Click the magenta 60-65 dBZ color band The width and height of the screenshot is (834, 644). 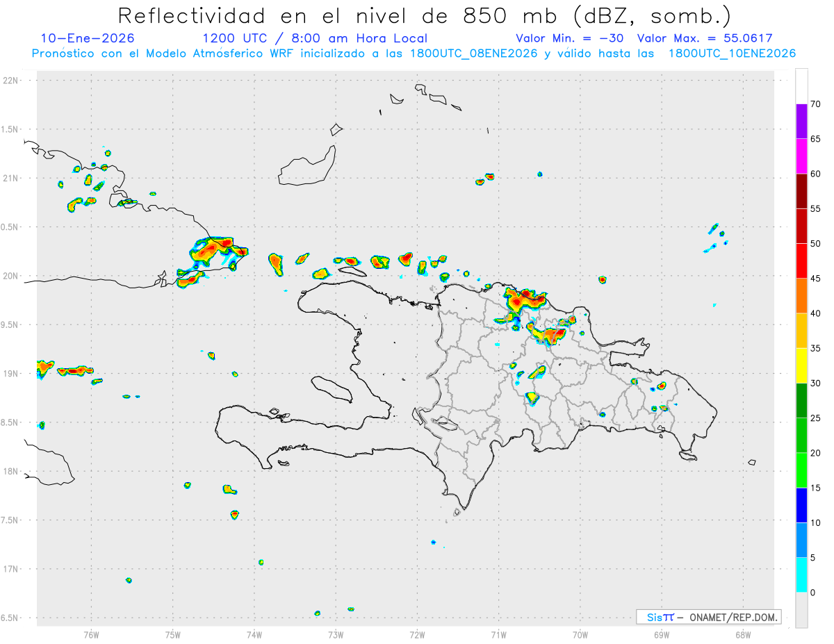click(801, 156)
